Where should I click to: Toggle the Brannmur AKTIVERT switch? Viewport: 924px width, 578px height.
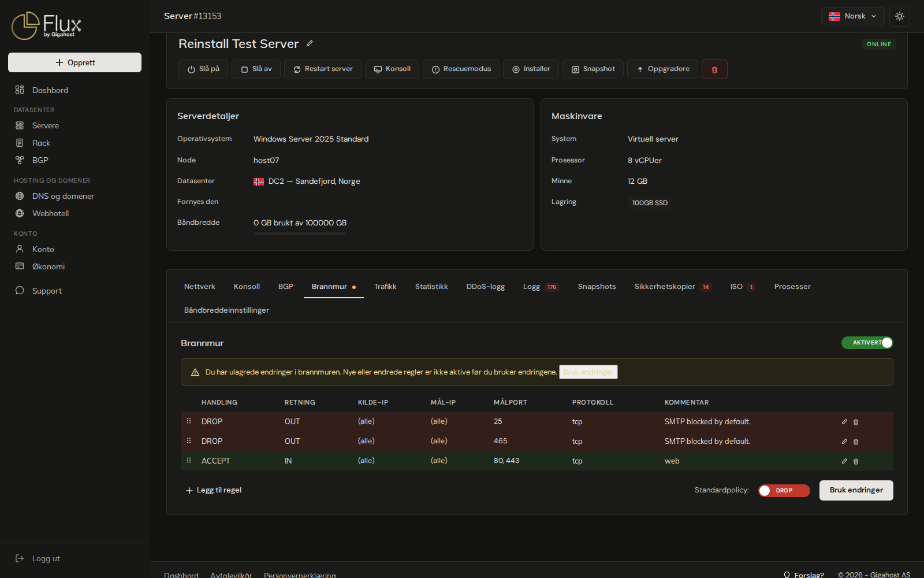pyautogui.click(x=867, y=343)
